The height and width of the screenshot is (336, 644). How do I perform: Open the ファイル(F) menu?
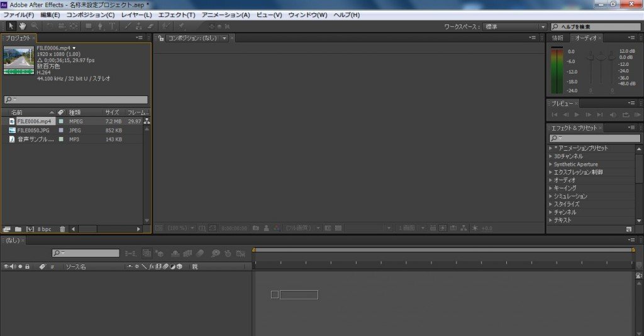pyautogui.click(x=18, y=15)
